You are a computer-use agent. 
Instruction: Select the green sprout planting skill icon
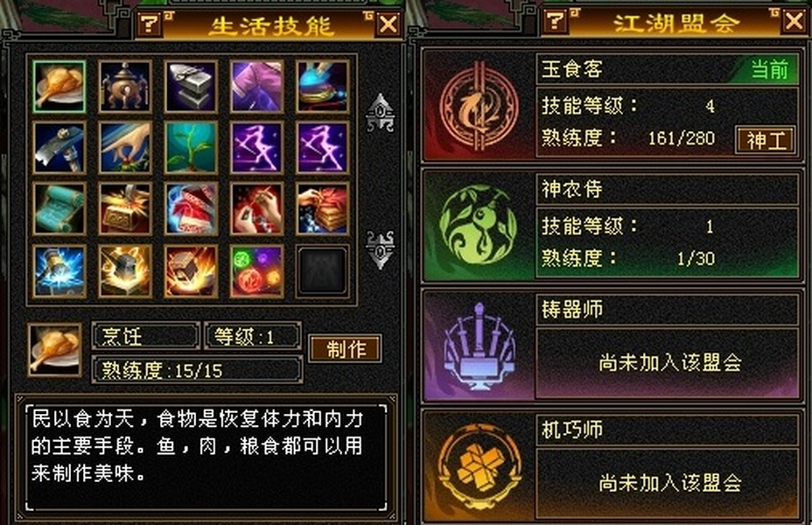[x=191, y=148]
